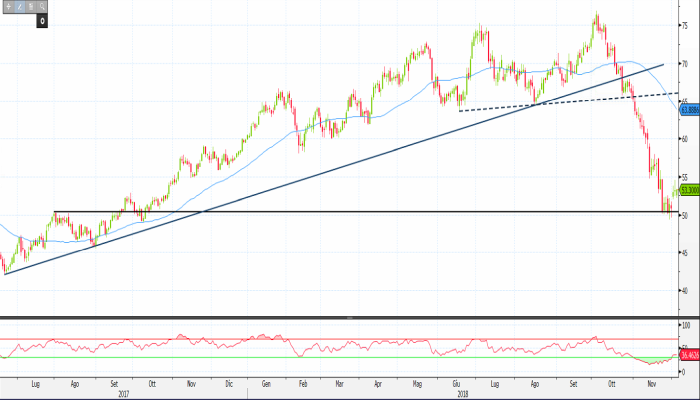
Task: Select the crosshair cursor tool in toolbar
Action: [8, 6]
